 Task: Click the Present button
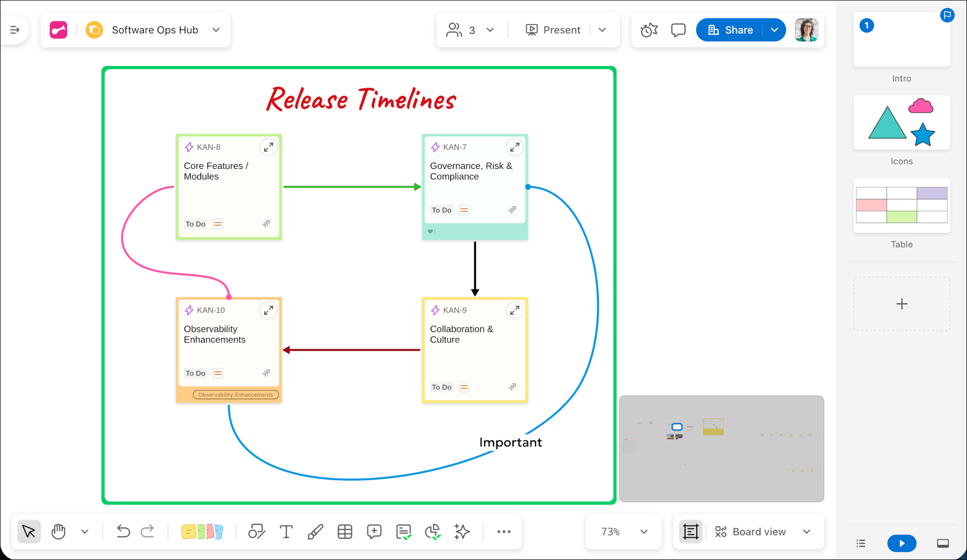point(553,30)
